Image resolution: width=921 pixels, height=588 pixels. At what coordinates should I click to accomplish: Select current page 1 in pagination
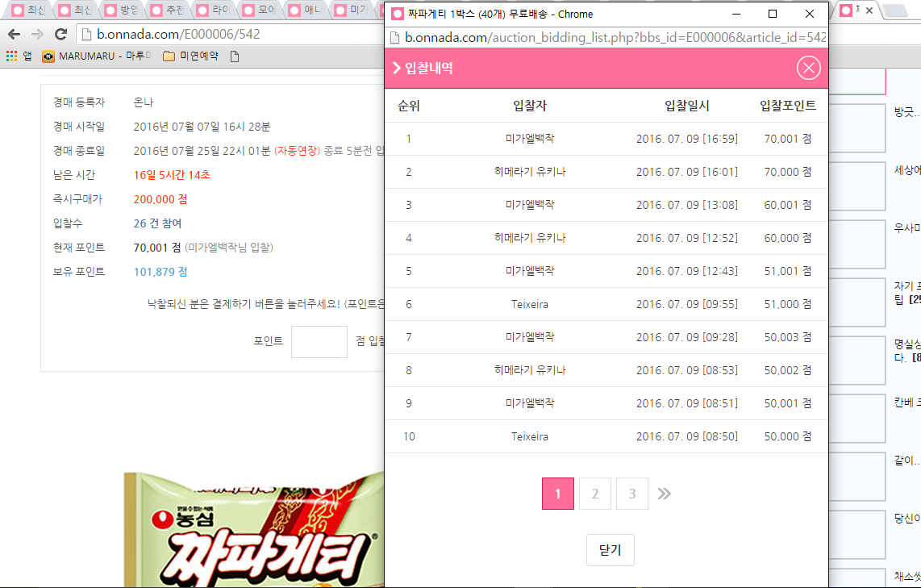pos(558,494)
